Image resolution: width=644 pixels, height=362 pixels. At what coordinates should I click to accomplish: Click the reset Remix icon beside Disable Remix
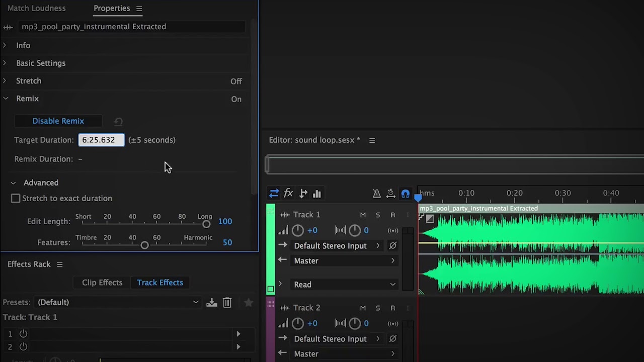tap(118, 122)
